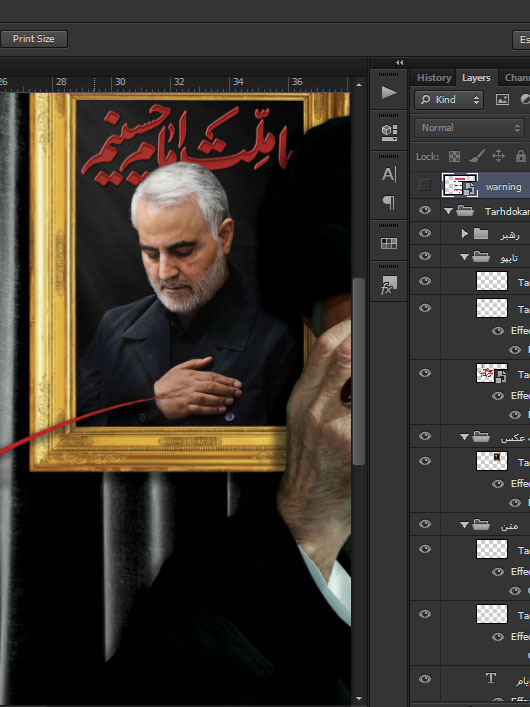Collapse the متن group triangle

[x=465, y=524]
